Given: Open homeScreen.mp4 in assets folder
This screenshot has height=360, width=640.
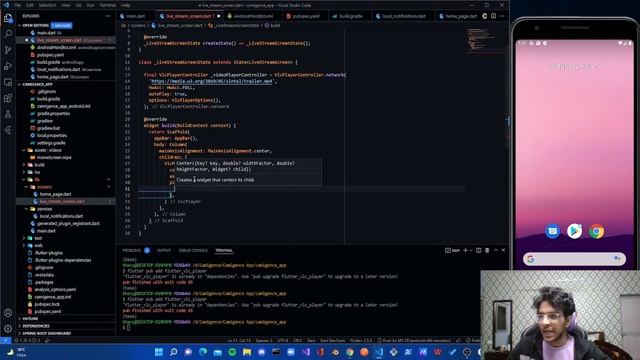Looking at the screenshot, I should pos(54,157).
